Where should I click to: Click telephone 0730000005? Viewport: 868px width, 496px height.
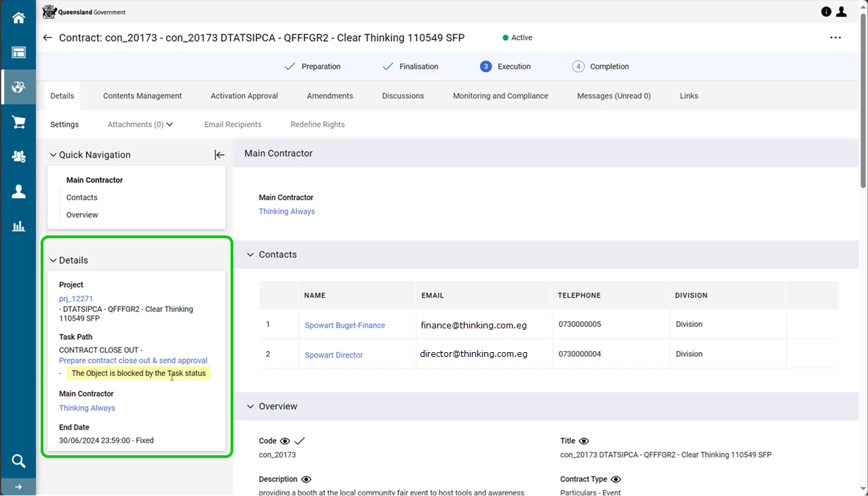pos(580,324)
